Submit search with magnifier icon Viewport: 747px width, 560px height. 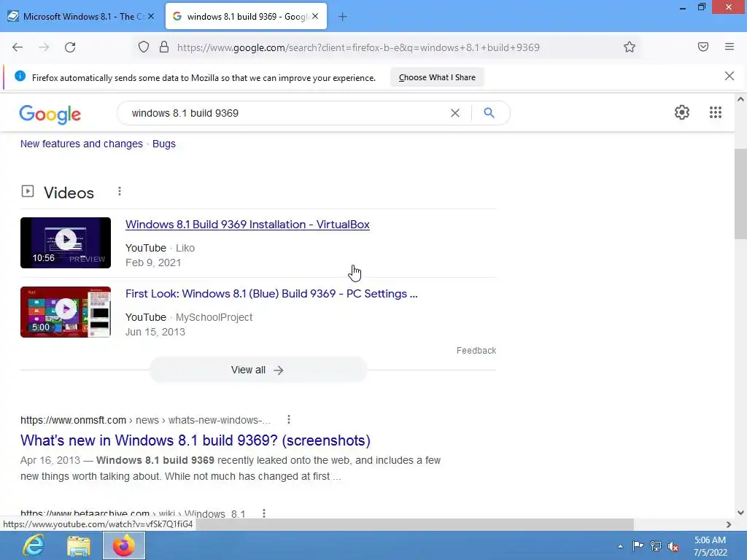[489, 113]
